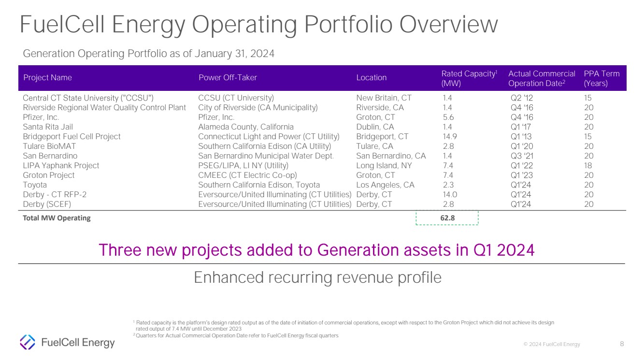Click 'City of Riverside (CA Municipality)' cell
The height and width of the screenshot is (362, 644).
[x=258, y=108]
